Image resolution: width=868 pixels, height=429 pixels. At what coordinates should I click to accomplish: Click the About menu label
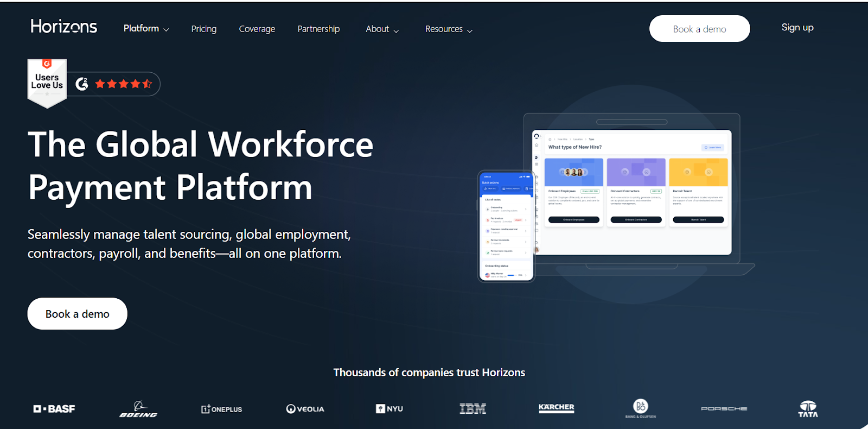377,29
